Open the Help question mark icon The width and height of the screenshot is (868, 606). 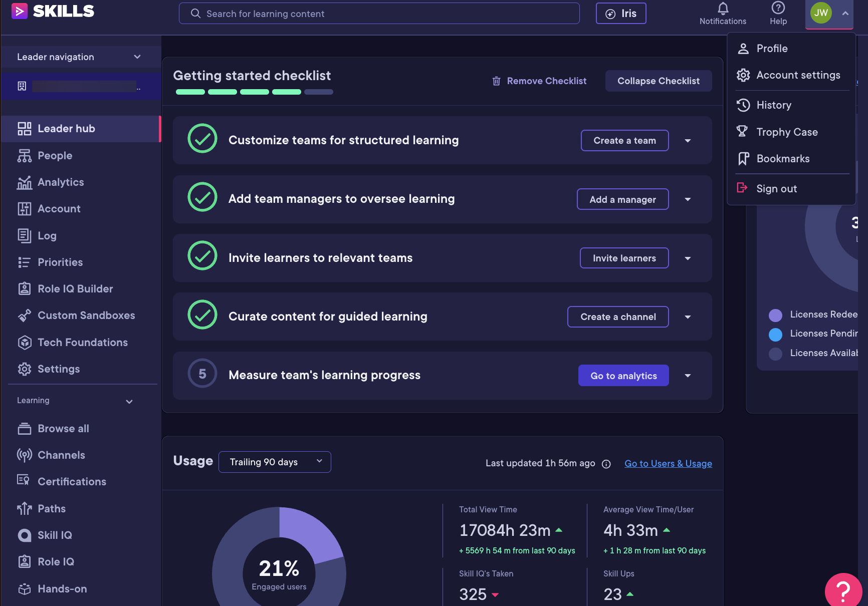(x=778, y=8)
